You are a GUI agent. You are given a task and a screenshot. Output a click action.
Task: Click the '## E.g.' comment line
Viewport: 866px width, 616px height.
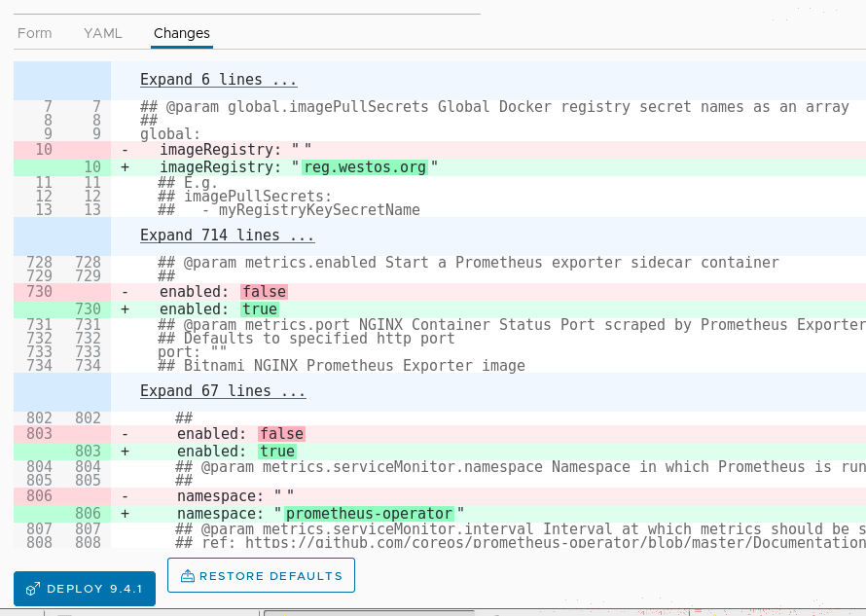pos(187,183)
